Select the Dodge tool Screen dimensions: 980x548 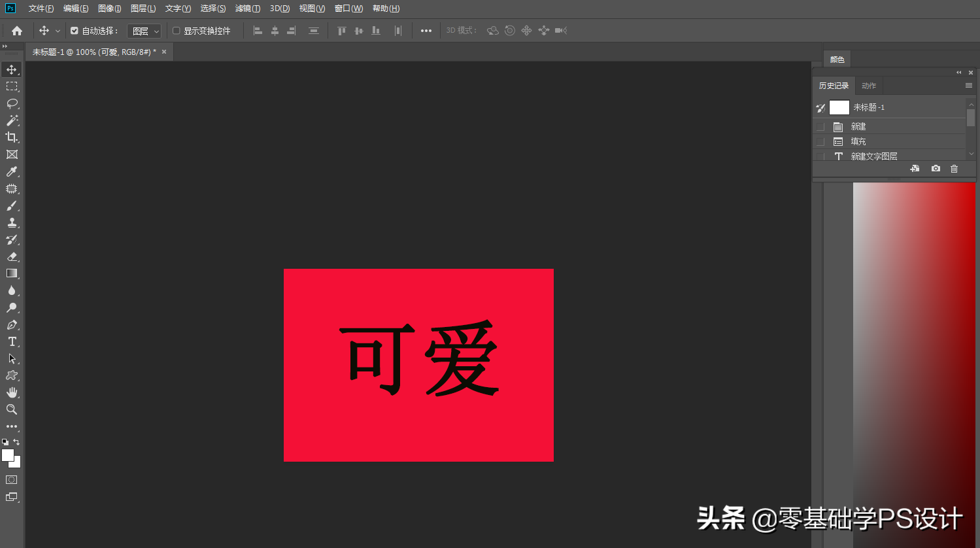[x=12, y=307]
